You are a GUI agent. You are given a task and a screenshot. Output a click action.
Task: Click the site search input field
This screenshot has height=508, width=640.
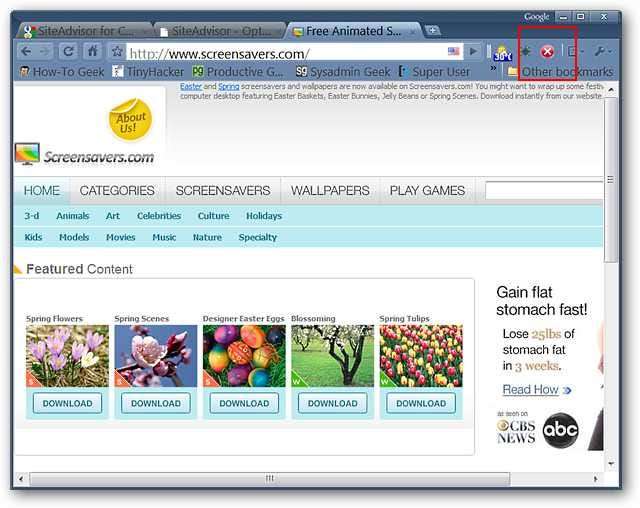pos(544,191)
